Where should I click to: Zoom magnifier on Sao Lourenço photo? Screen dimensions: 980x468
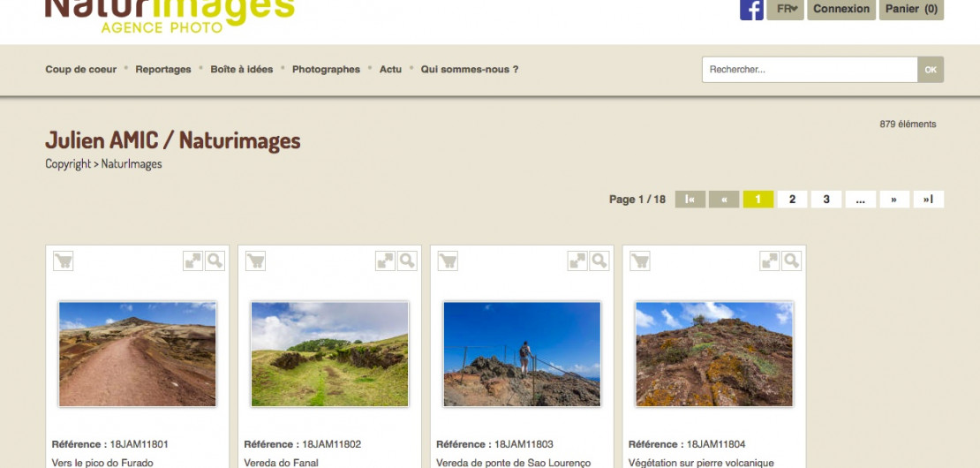pyautogui.click(x=599, y=260)
